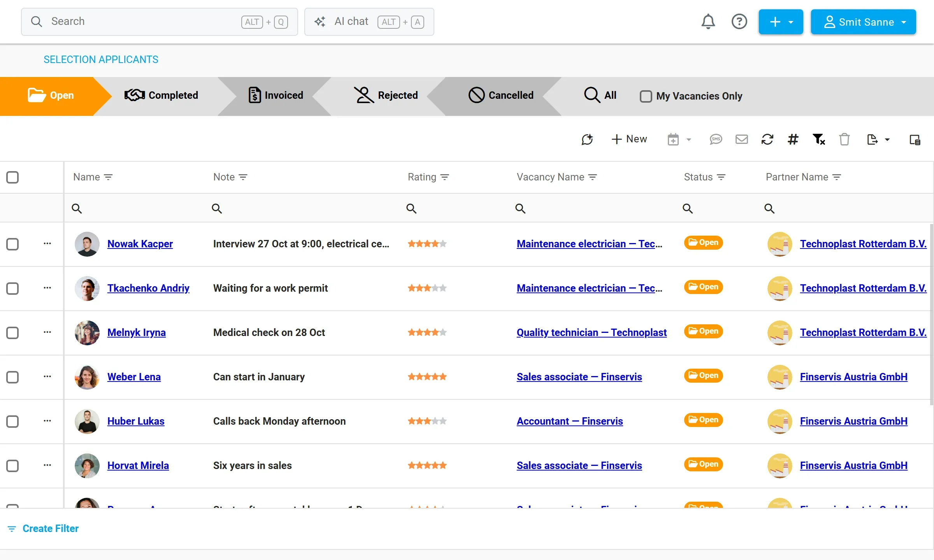Viewport: 934px width, 560px height.
Task: Clear filters with the funnel-x icon
Action: (x=819, y=139)
